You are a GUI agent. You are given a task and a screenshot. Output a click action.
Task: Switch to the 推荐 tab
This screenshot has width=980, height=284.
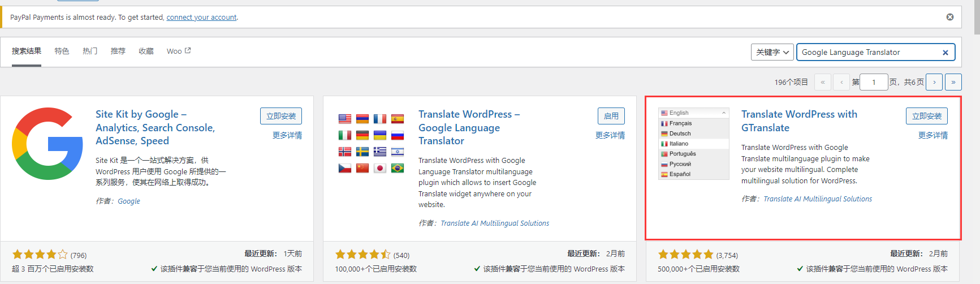[118, 51]
